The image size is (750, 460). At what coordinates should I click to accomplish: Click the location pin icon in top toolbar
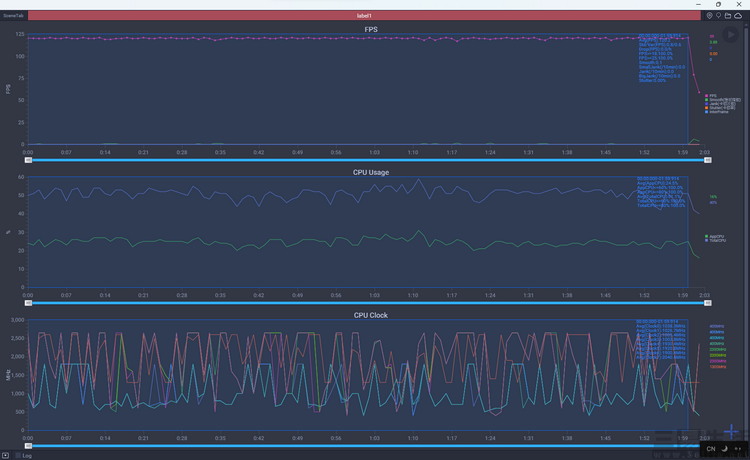click(x=709, y=16)
